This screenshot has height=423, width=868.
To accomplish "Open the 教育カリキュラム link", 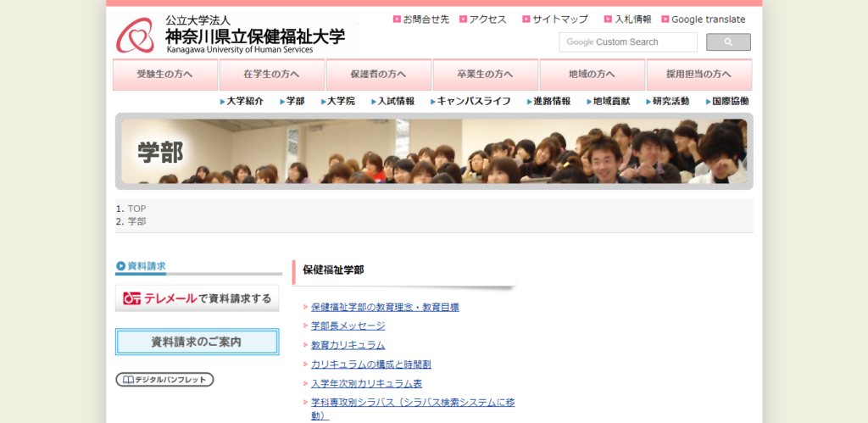I will point(348,345).
